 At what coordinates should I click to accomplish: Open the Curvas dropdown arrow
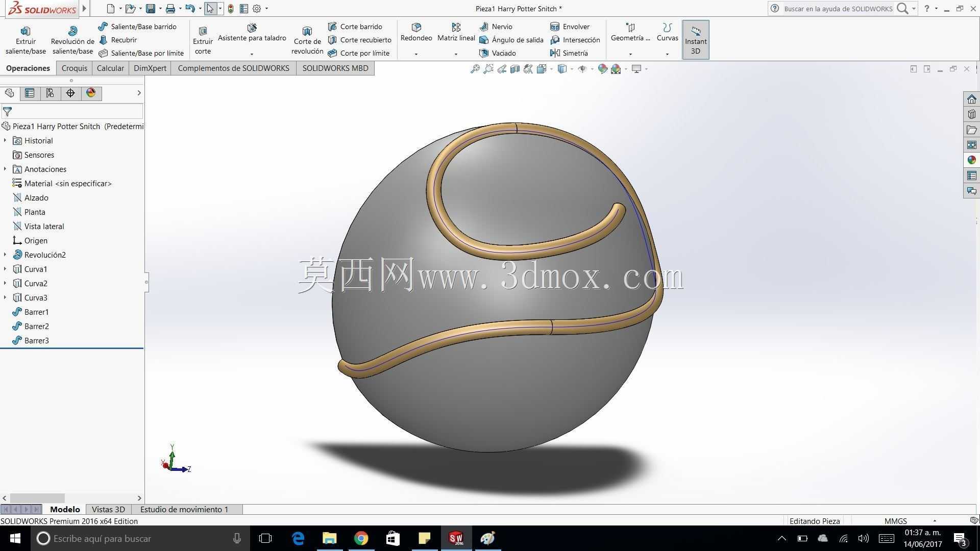click(x=667, y=54)
